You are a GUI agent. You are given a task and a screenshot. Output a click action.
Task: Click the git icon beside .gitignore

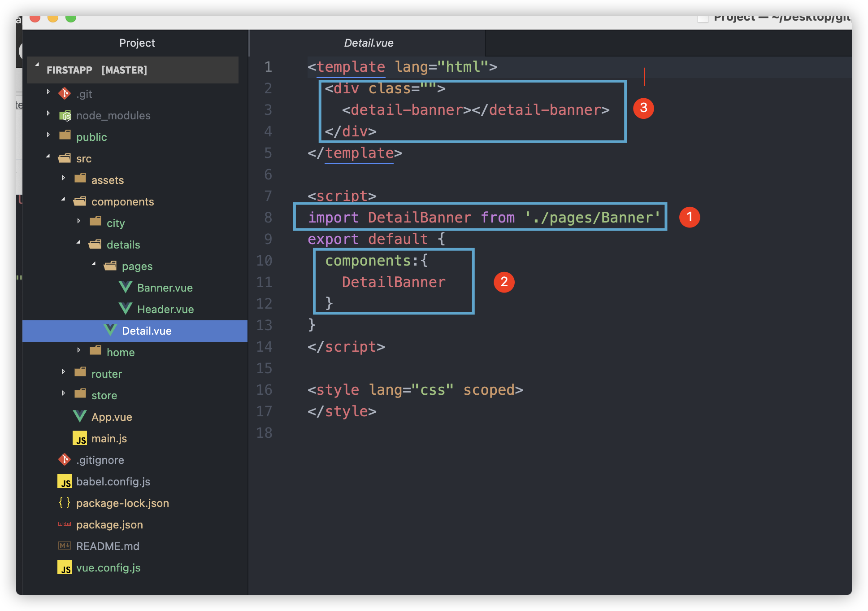(x=65, y=459)
